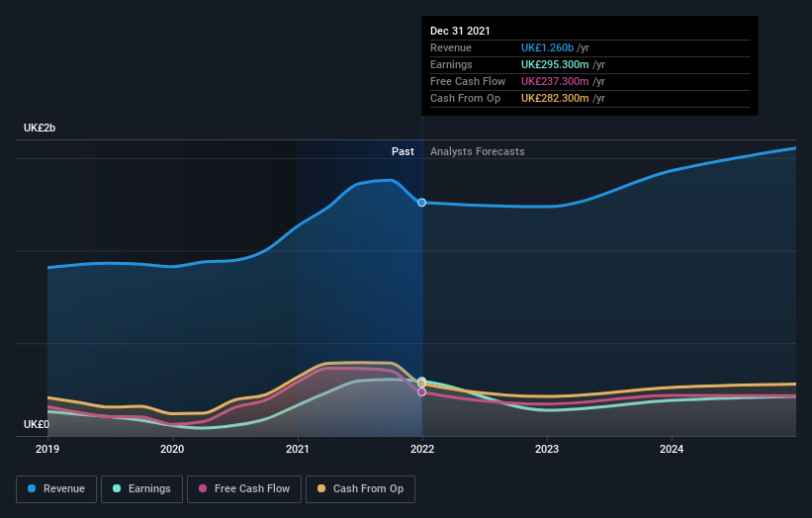
Task: Click the UK£295.300m earnings value in tooltip
Action: (555, 64)
